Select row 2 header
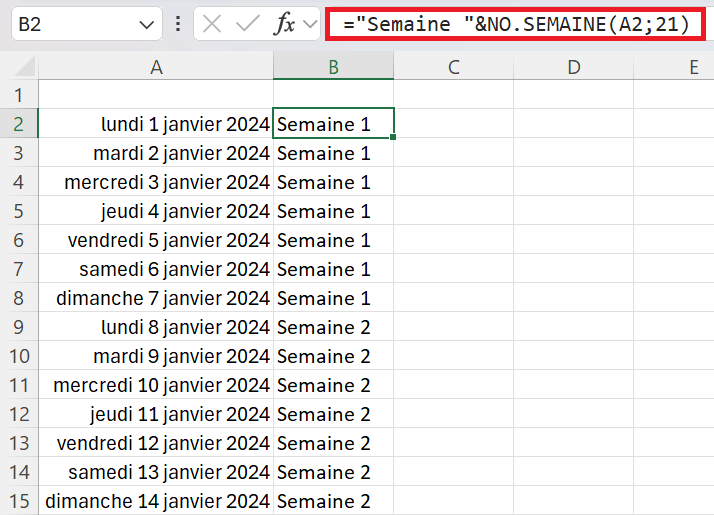714x515 pixels. (19, 123)
